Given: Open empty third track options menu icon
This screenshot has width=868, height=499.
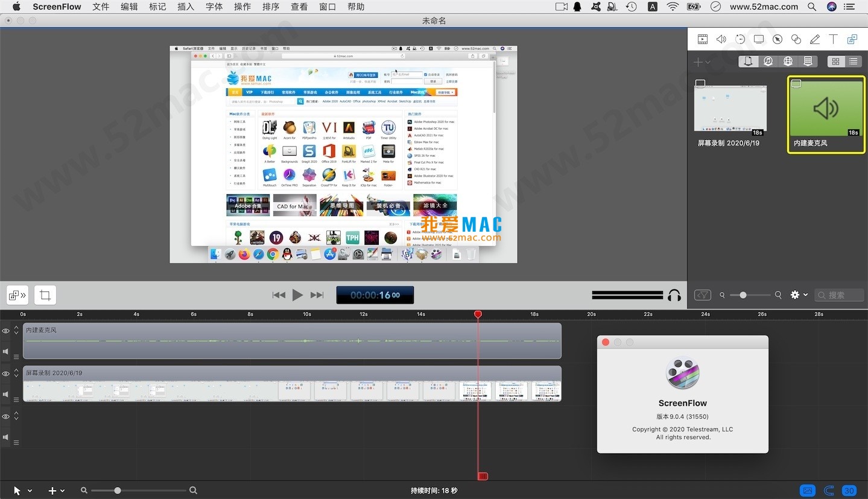Looking at the screenshot, I should click(x=16, y=442).
